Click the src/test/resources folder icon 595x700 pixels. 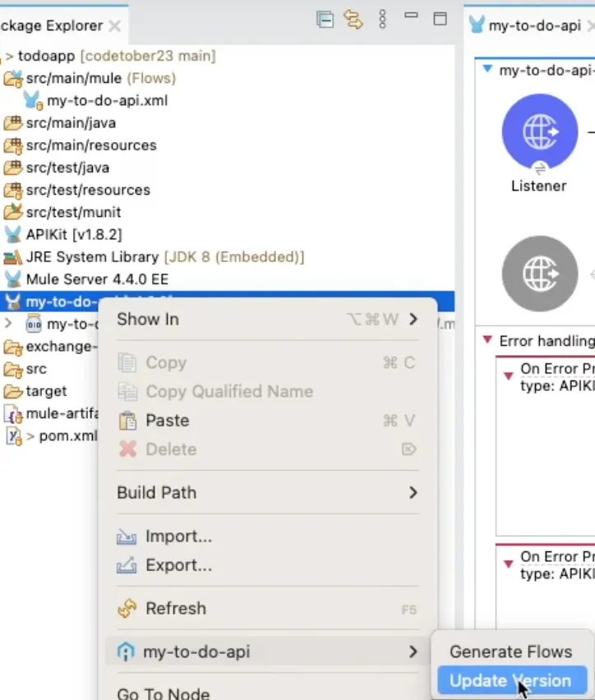pos(13,190)
